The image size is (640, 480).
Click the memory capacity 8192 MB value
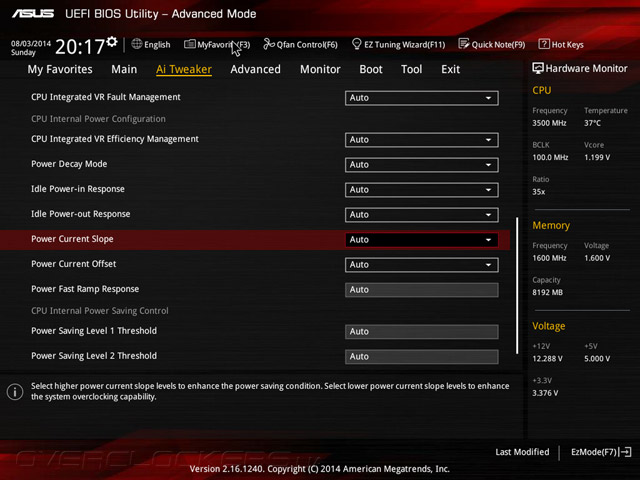pos(547,292)
